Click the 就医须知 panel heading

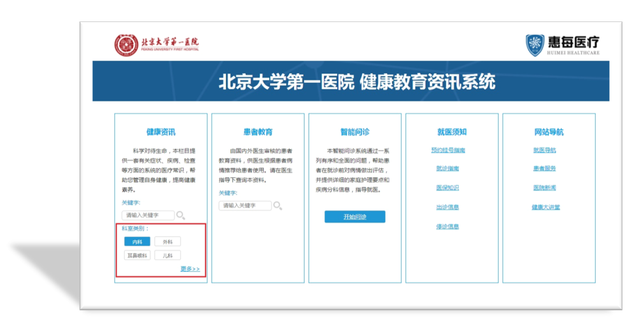pos(452,132)
